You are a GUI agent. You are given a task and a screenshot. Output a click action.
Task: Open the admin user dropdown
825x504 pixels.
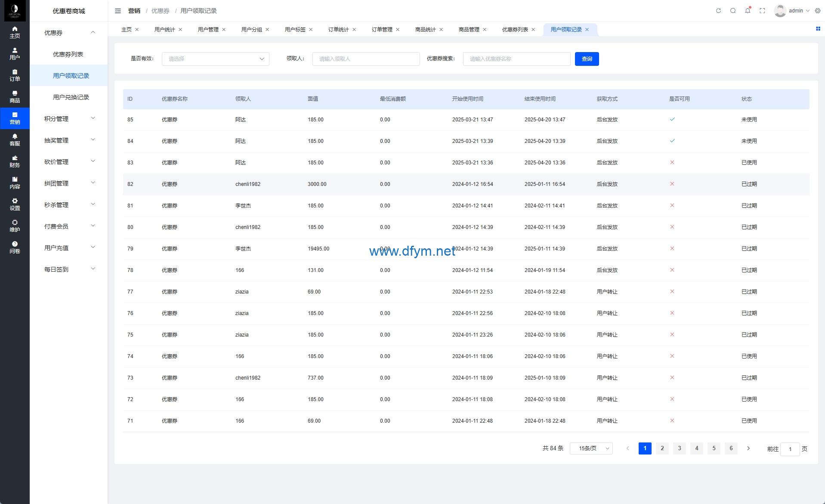pyautogui.click(x=799, y=11)
